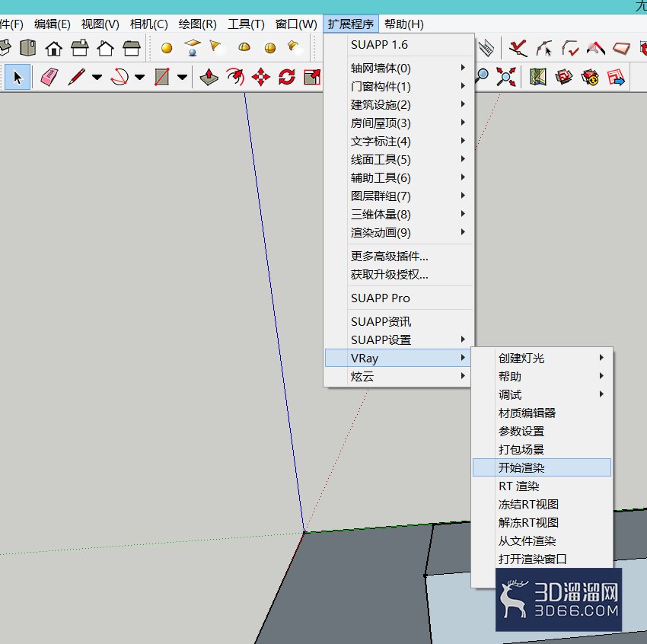This screenshot has height=644, width=647.
Task: Expand the SUAPP设置 submenu
Action: point(399,340)
